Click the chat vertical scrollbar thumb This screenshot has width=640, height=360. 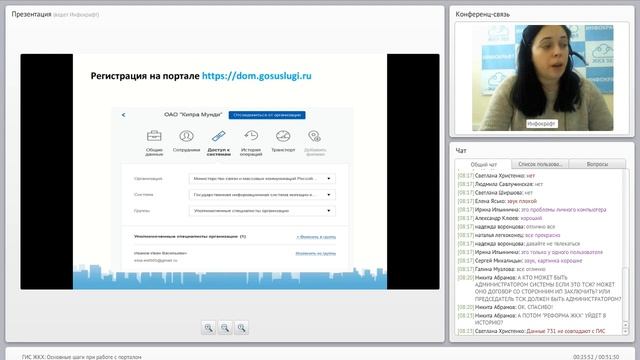[x=626, y=295]
